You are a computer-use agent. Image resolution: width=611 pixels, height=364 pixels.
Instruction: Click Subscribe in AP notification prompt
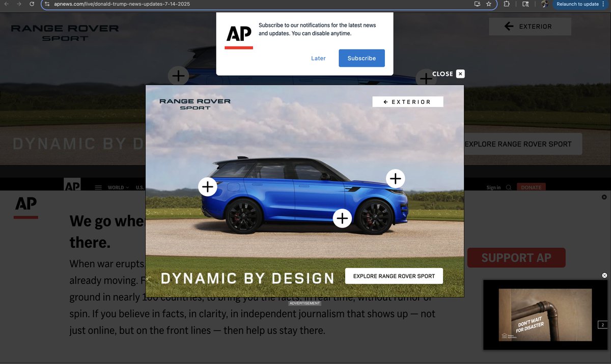(362, 58)
